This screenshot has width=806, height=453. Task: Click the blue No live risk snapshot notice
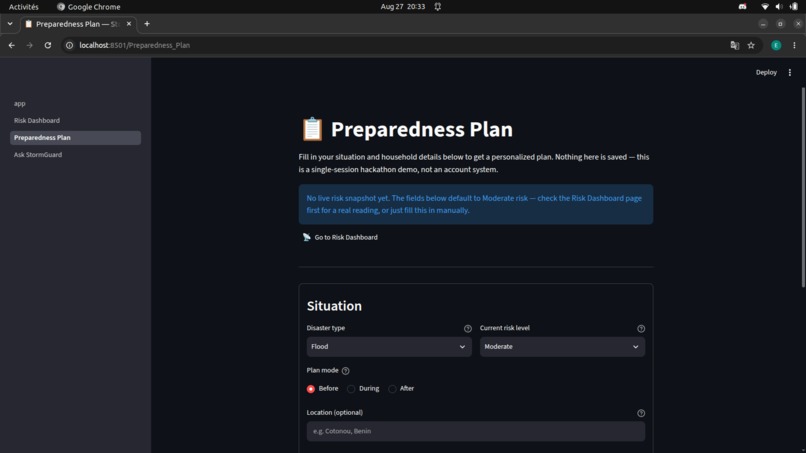476,204
